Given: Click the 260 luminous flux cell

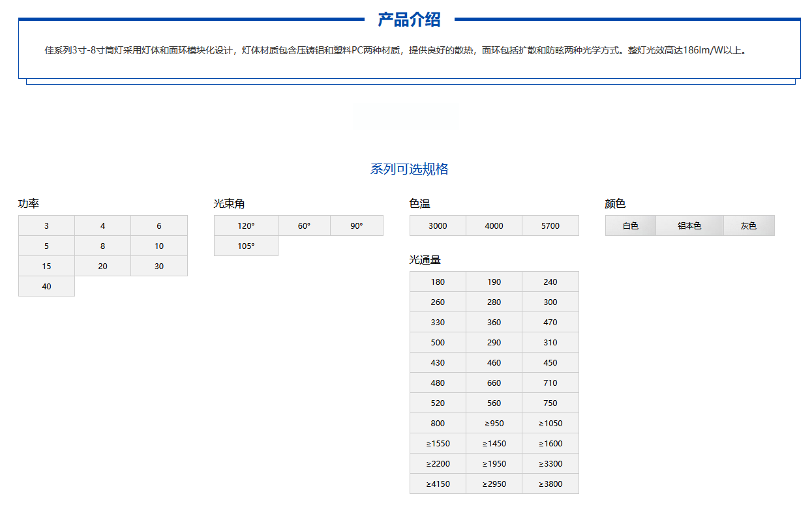Looking at the screenshot, I should coord(438,302).
